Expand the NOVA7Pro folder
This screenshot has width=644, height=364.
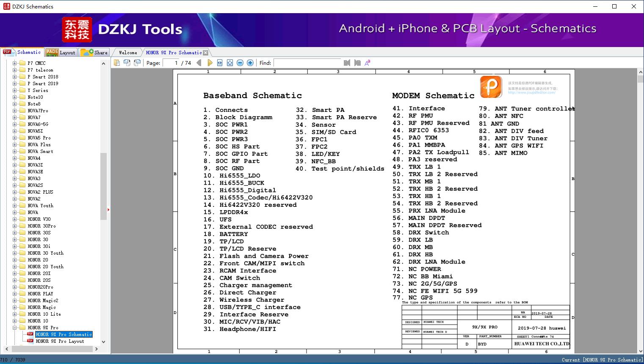(x=15, y=111)
